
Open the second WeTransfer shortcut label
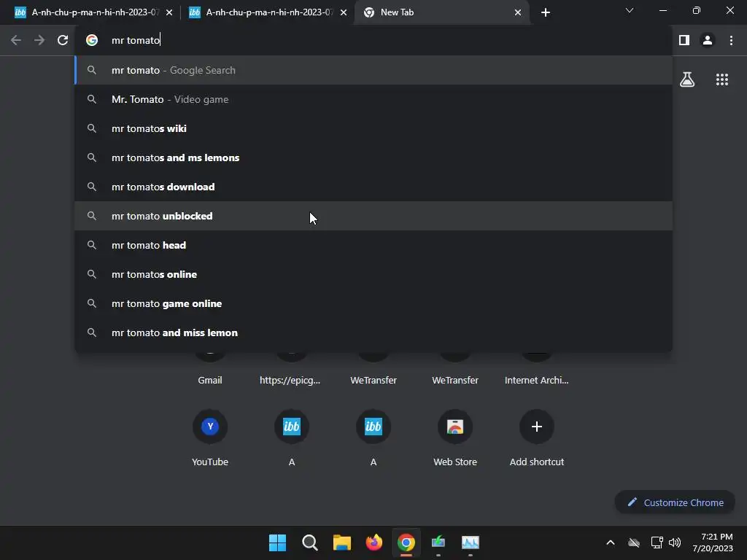coord(455,380)
